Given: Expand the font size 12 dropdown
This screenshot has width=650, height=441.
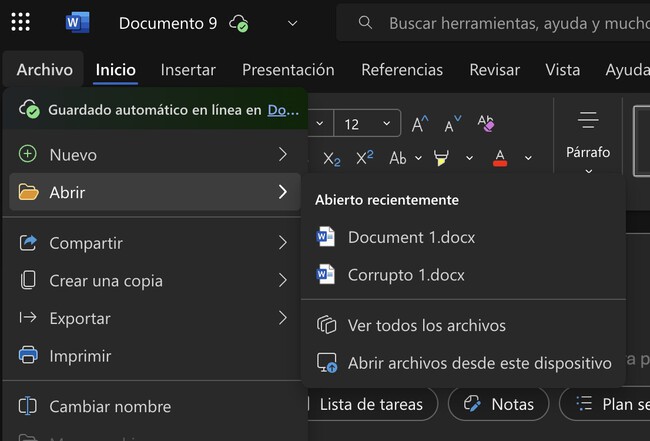Looking at the screenshot, I should 387,124.
